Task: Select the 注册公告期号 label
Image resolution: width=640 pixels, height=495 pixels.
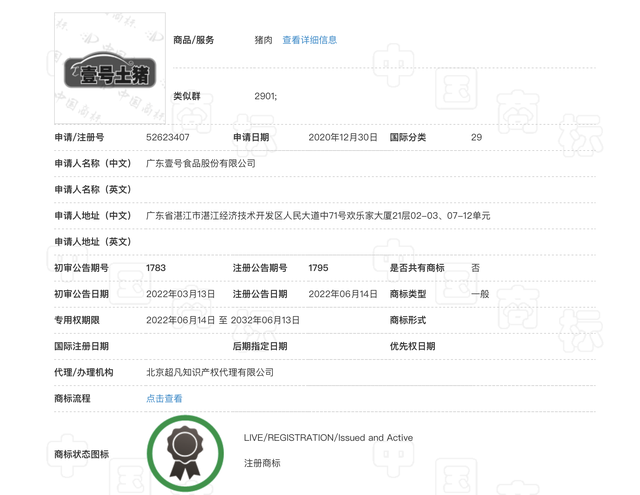Action: tap(260, 268)
